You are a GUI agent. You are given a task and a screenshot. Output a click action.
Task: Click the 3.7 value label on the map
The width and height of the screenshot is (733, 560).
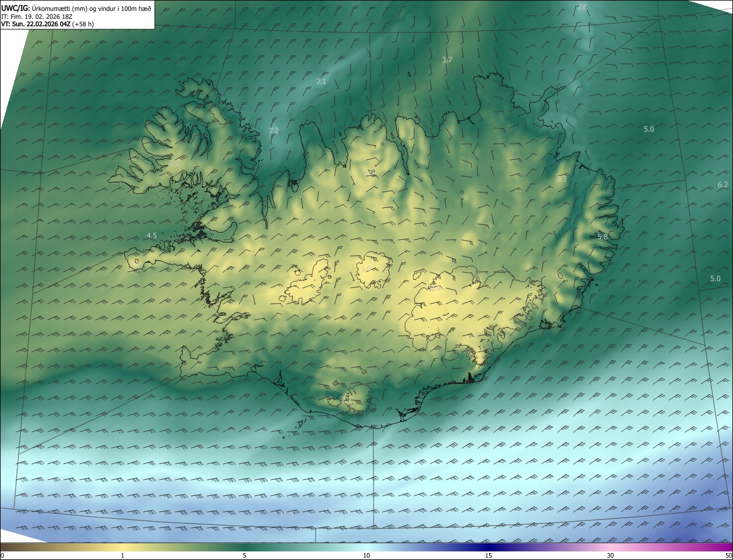447,60
